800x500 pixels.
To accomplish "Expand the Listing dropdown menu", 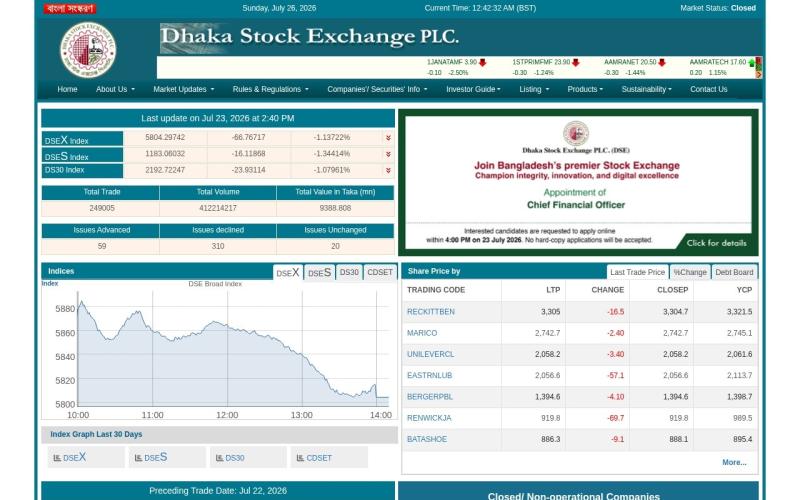I will tap(534, 89).
